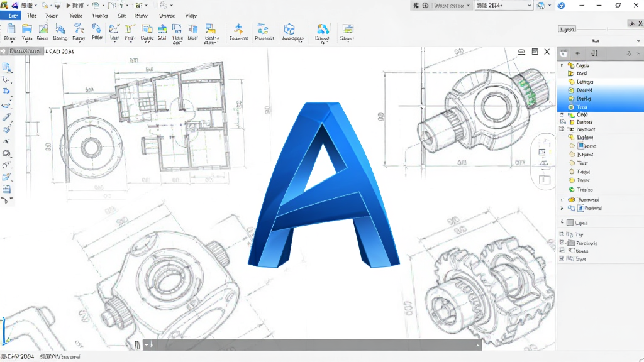644x362 pixels.
Task: Click the overlapping windows ribbon icon
Action: (147, 29)
